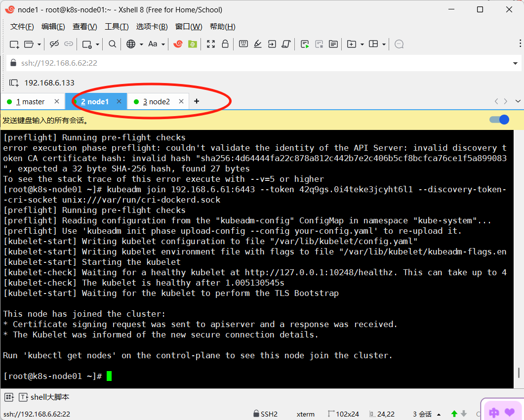This screenshot has height=420, width=524.
Task: Close the master tab
Action: pos(57,101)
